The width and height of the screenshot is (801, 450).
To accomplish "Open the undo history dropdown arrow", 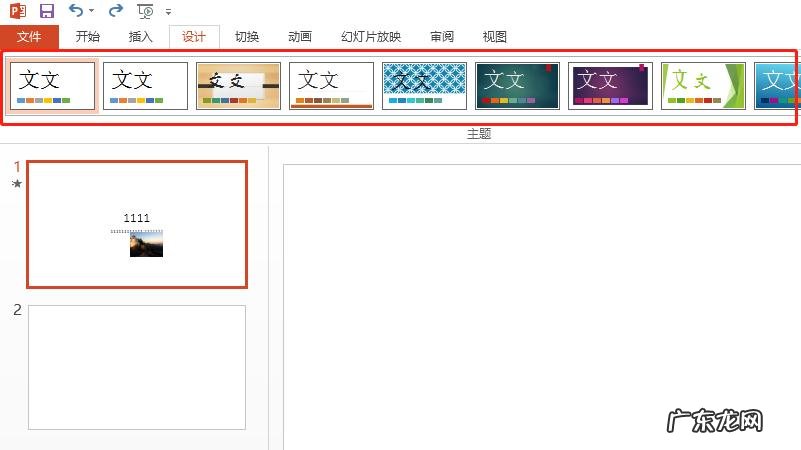I will [x=91, y=11].
